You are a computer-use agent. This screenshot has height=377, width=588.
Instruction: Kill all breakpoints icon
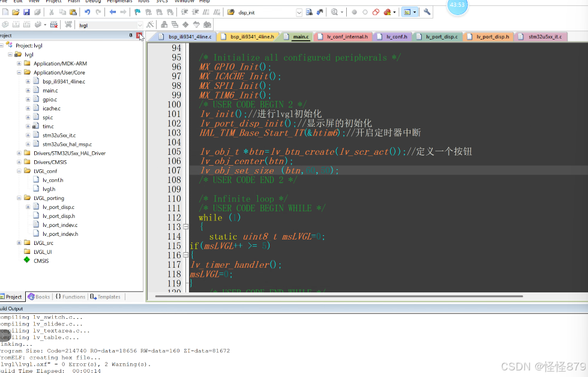pos(387,13)
